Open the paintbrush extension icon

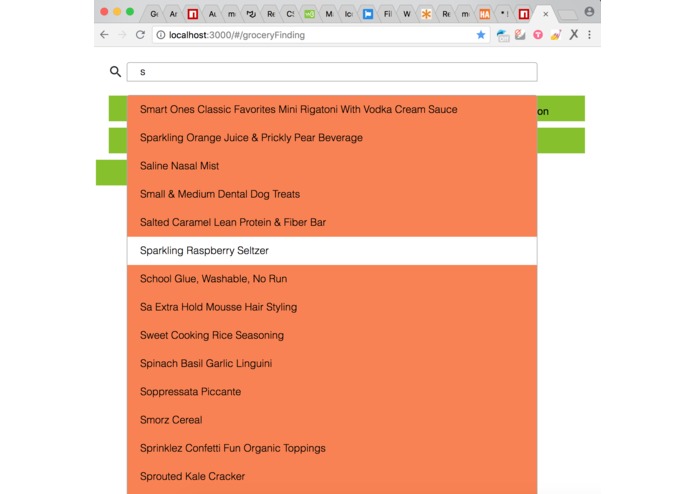(556, 35)
